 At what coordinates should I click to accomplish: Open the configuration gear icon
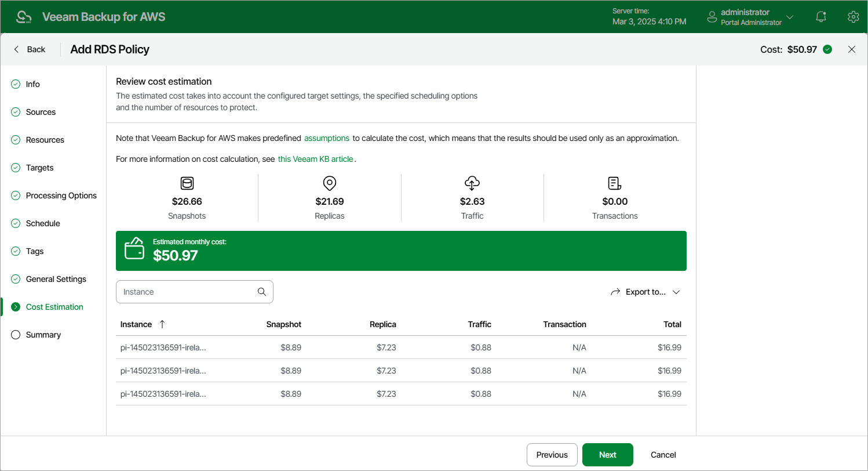853,17
